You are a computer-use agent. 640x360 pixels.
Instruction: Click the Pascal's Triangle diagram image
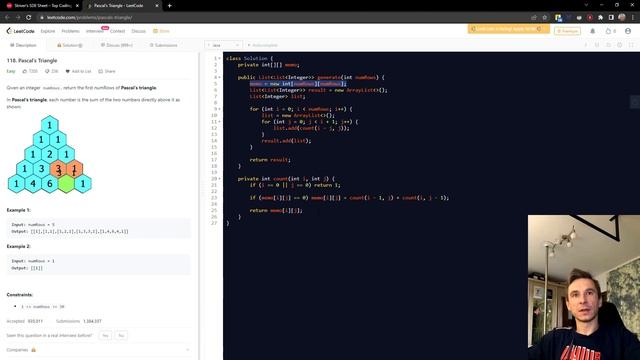pos(50,155)
